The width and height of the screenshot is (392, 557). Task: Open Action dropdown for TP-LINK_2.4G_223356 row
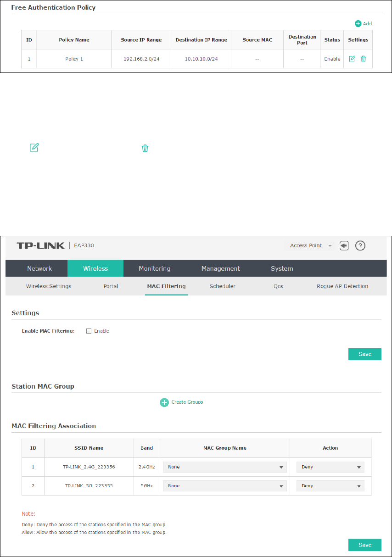pos(330,467)
